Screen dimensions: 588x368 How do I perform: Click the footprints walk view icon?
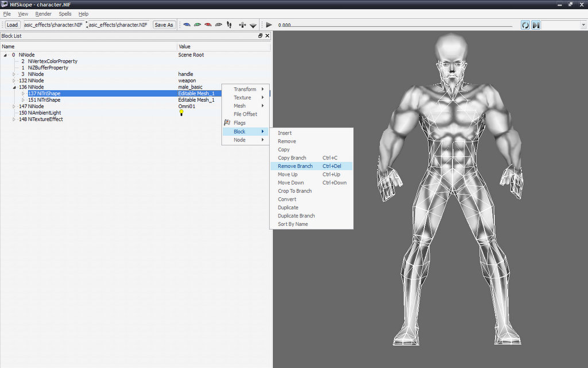[229, 25]
